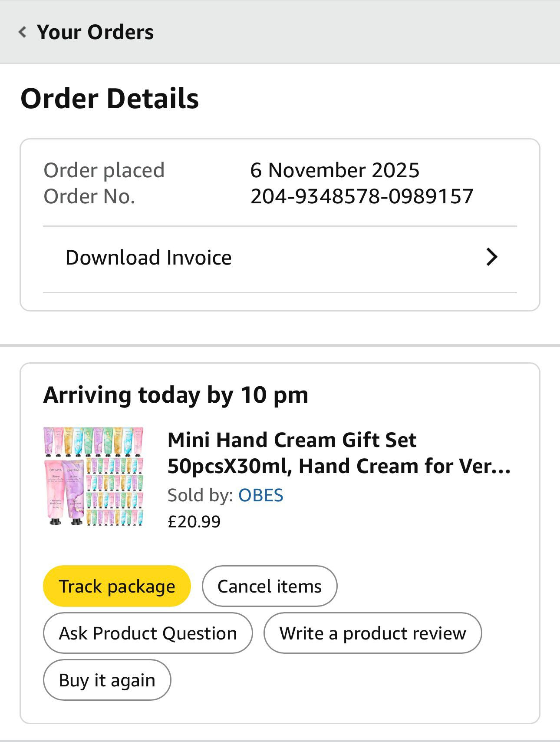Click the Your Orders header title
The width and height of the screenshot is (560, 742).
click(x=95, y=32)
